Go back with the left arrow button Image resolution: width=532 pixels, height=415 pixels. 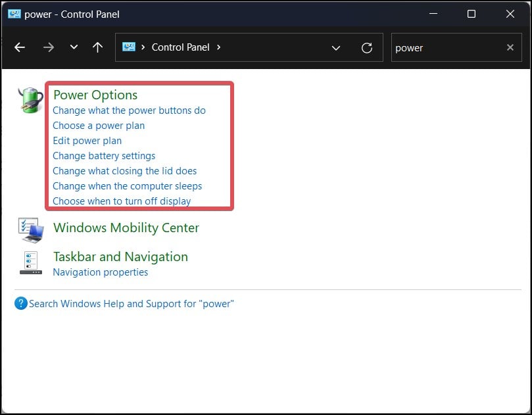pyautogui.click(x=20, y=47)
